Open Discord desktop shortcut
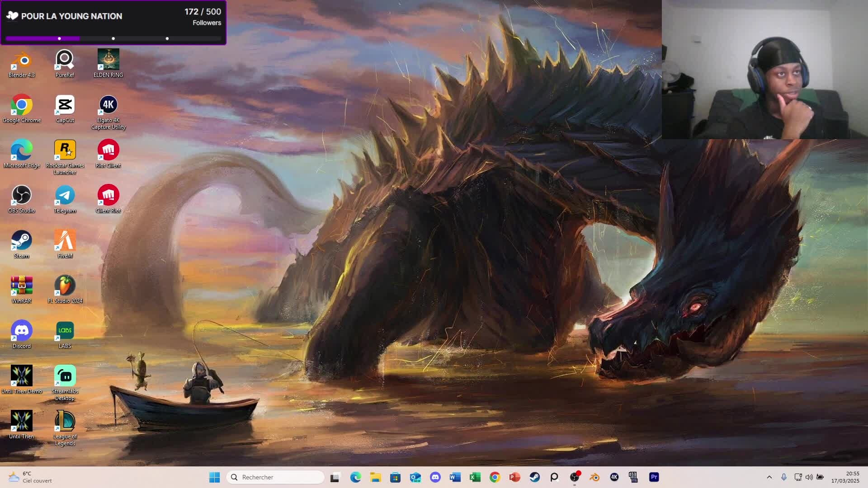The image size is (868, 488). [21, 335]
